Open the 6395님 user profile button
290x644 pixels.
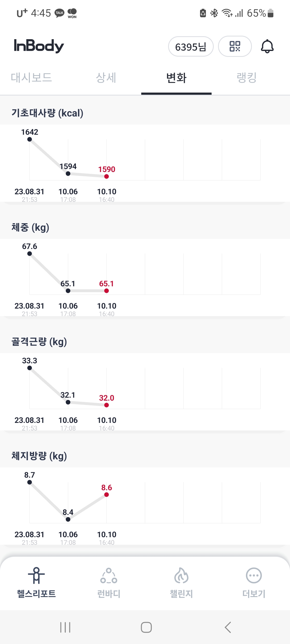pyautogui.click(x=191, y=47)
